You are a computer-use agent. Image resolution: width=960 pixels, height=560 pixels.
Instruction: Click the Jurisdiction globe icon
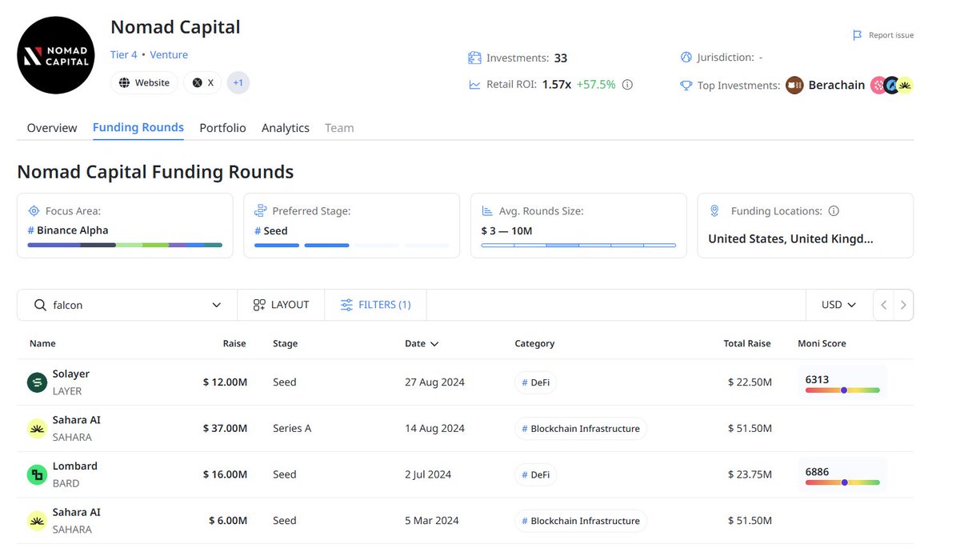click(686, 58)
